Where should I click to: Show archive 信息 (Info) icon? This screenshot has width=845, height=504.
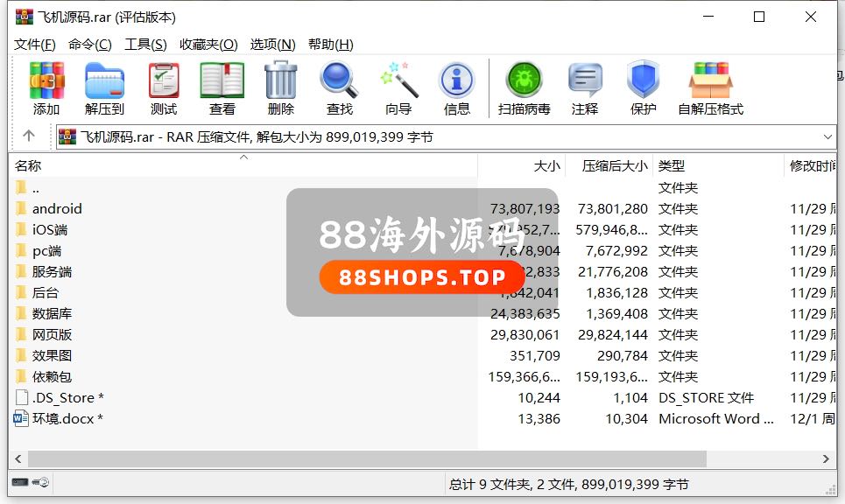tap(456, 88)
